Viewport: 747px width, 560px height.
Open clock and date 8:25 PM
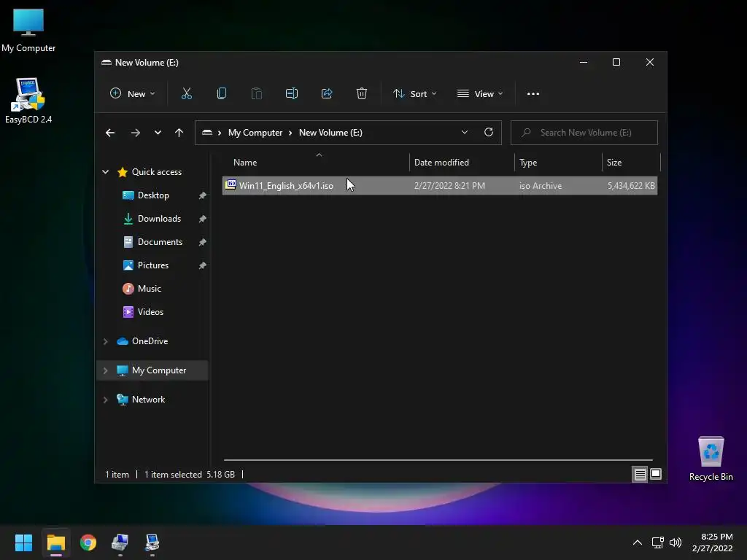point(713,542)
